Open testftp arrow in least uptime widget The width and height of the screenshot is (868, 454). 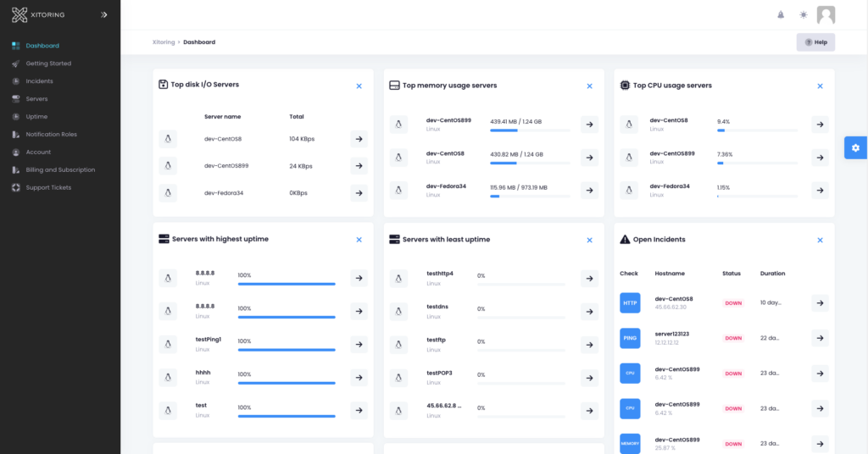pyautogui.click(x=590, y=345)
